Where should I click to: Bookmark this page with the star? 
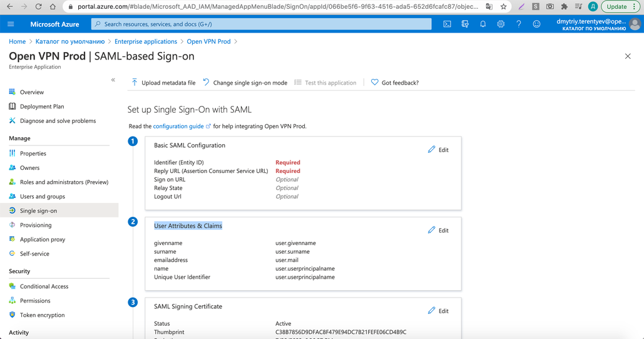(x=504, y=7)
